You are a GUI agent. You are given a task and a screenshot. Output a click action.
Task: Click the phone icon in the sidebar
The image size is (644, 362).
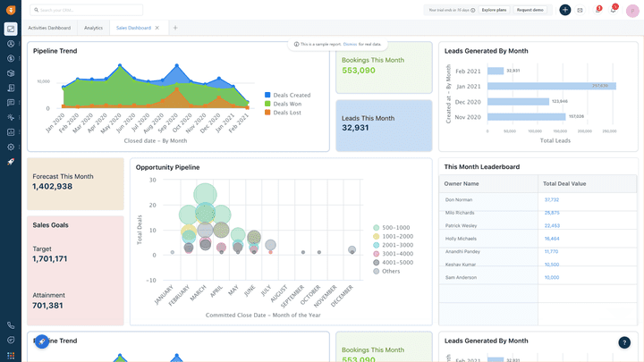point(11,325)
